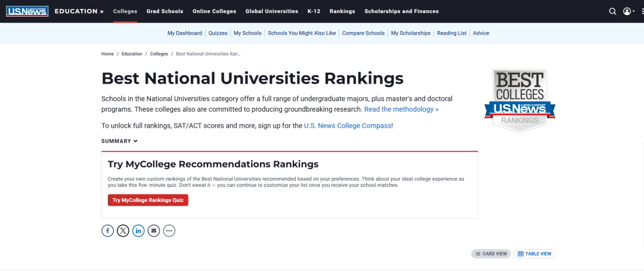Expand the Summary section
This screenshot has height=271, width=644.
[119, 141]
